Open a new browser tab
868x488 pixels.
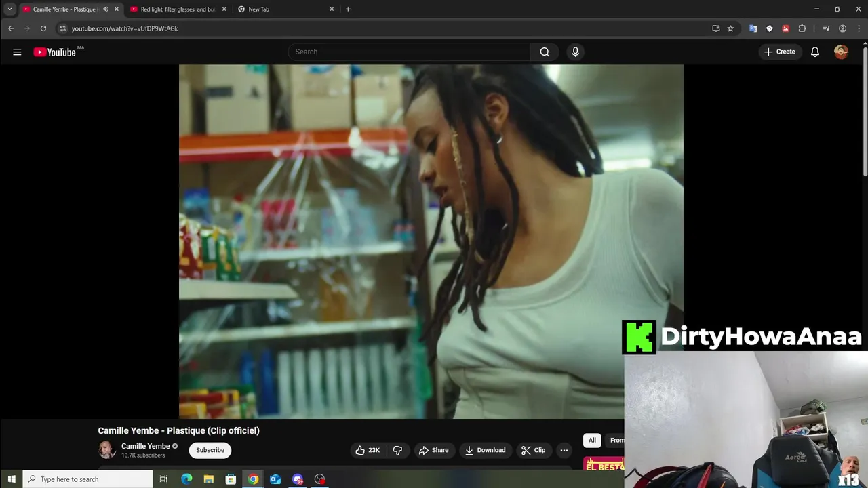(348, 9)
